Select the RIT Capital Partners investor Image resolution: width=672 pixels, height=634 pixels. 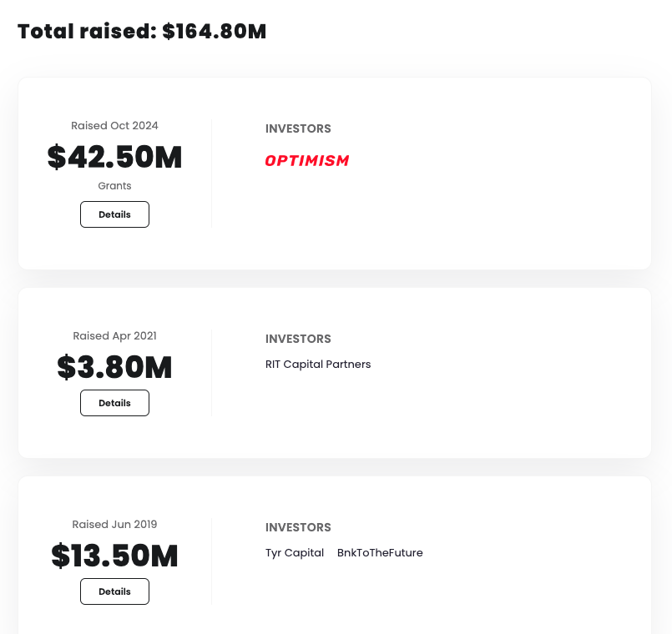coord(318,365)
